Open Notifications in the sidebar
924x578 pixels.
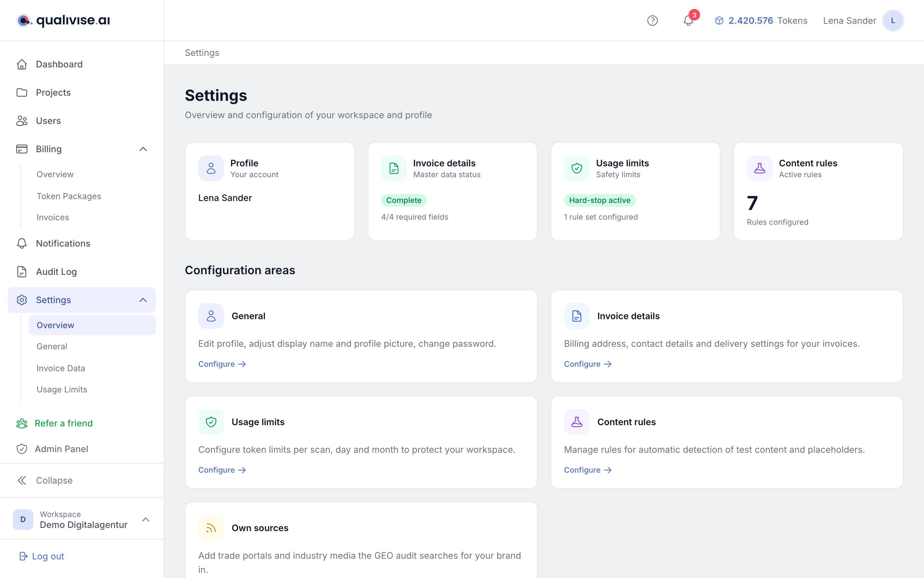[82, 243]
